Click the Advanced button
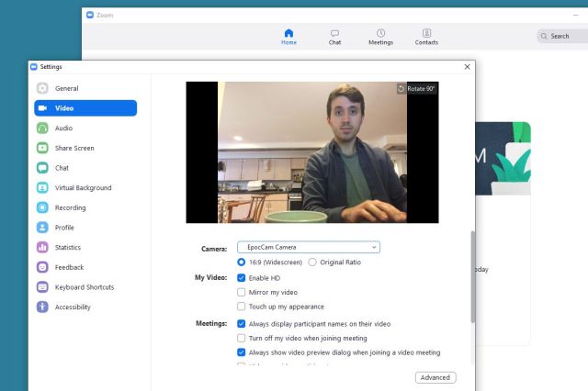Screen dimensions: 588x391 click(435, 377)
